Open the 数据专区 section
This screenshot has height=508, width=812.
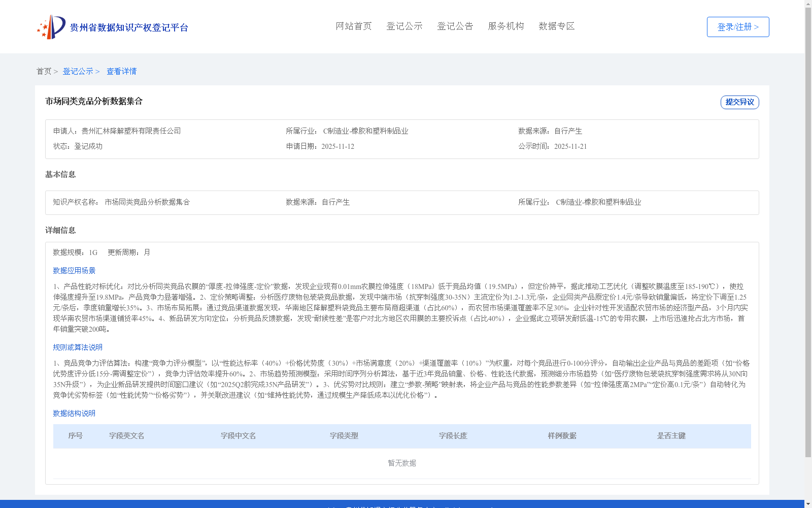pyautogui.click(x=556, y=26)
